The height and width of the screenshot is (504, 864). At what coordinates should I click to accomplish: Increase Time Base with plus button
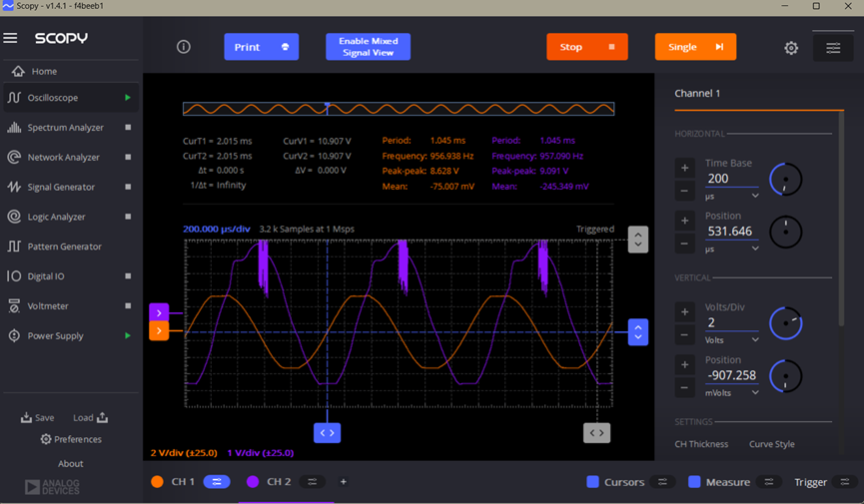(685, 168)
